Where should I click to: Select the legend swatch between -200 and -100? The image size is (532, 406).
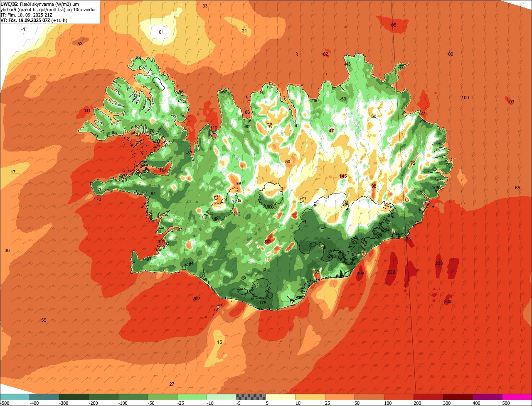(103, 397)
